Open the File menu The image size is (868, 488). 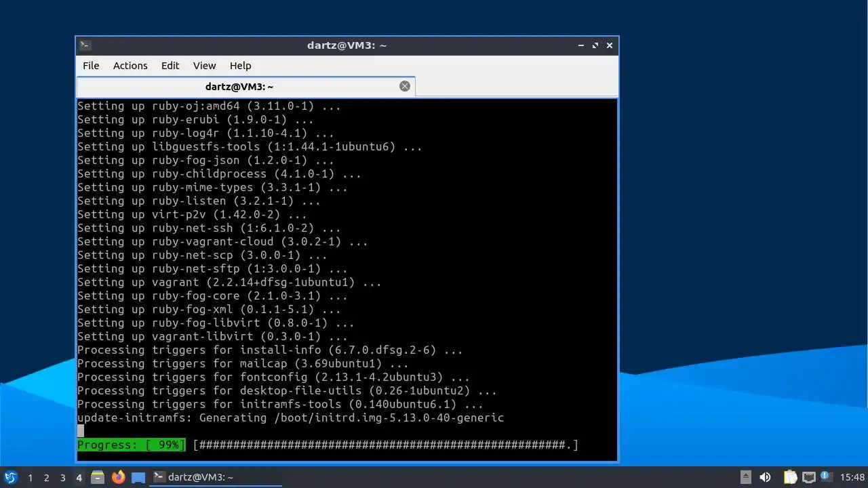tap(91, 66)
